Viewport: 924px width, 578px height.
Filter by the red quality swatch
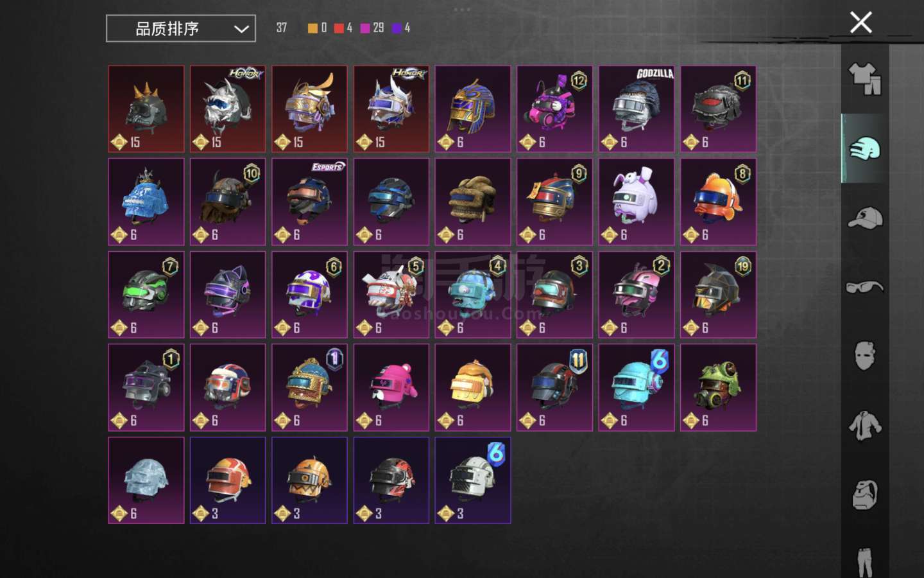tap(339, 28)
